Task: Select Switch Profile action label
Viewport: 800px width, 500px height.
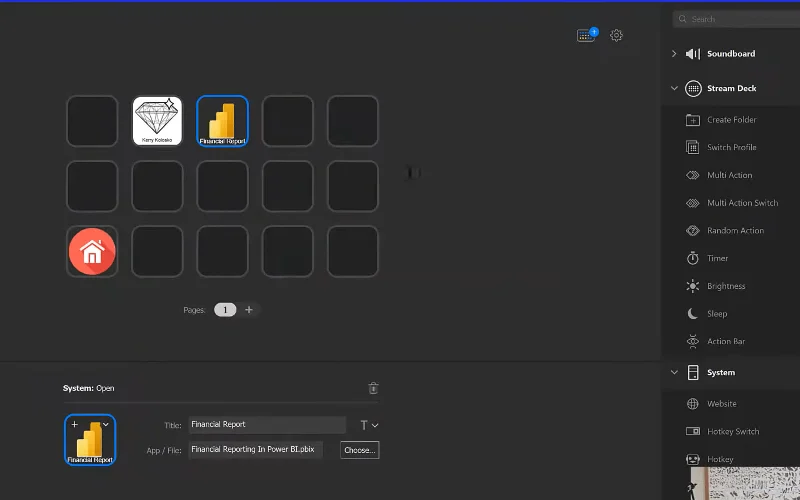Action: pos(732,147)
